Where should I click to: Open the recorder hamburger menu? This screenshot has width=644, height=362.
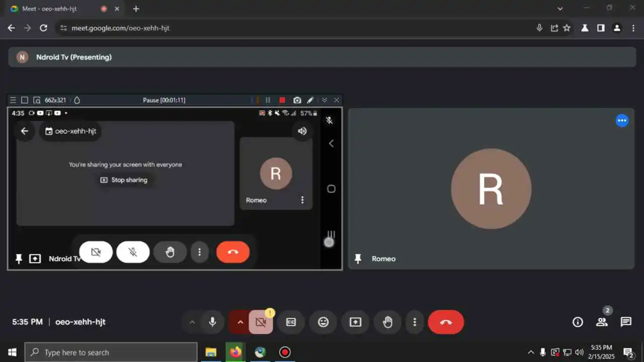tap(13, 100)
